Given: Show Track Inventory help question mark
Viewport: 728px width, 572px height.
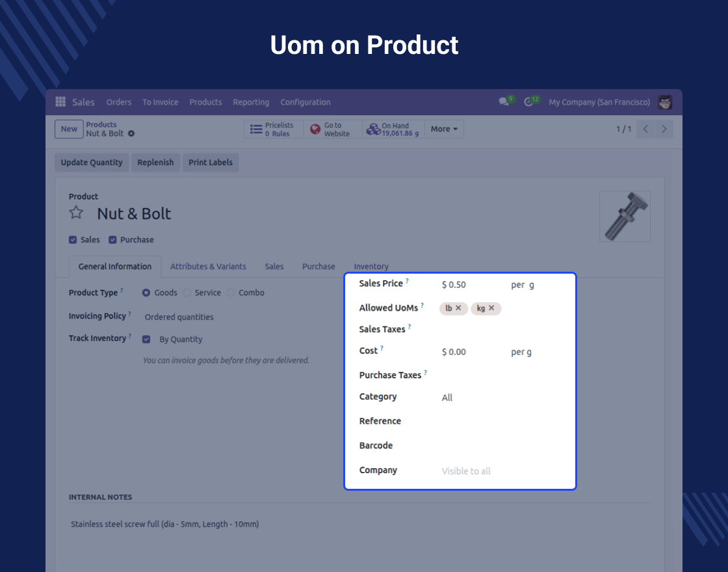Looking at the screenshot, I should pyautogui.click(x=130, y=335).
